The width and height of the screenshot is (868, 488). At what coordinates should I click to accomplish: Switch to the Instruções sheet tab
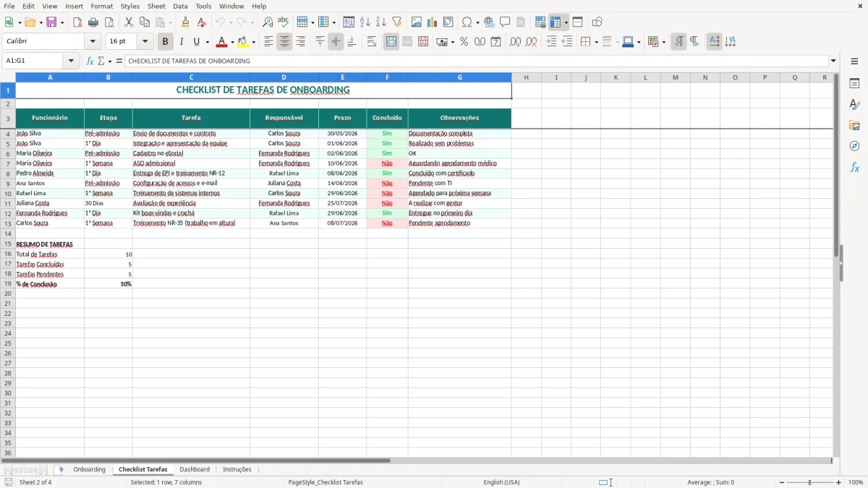coord(237,470)
